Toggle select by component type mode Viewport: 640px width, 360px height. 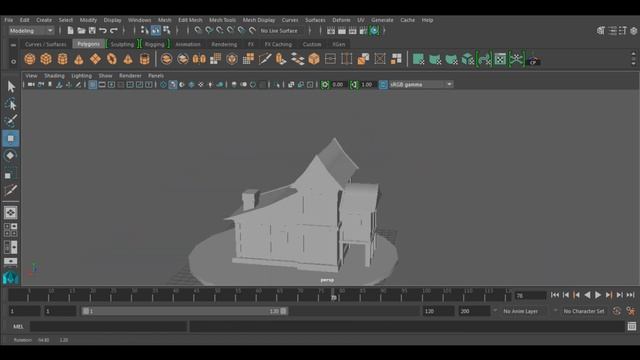[x=167, y=30]
